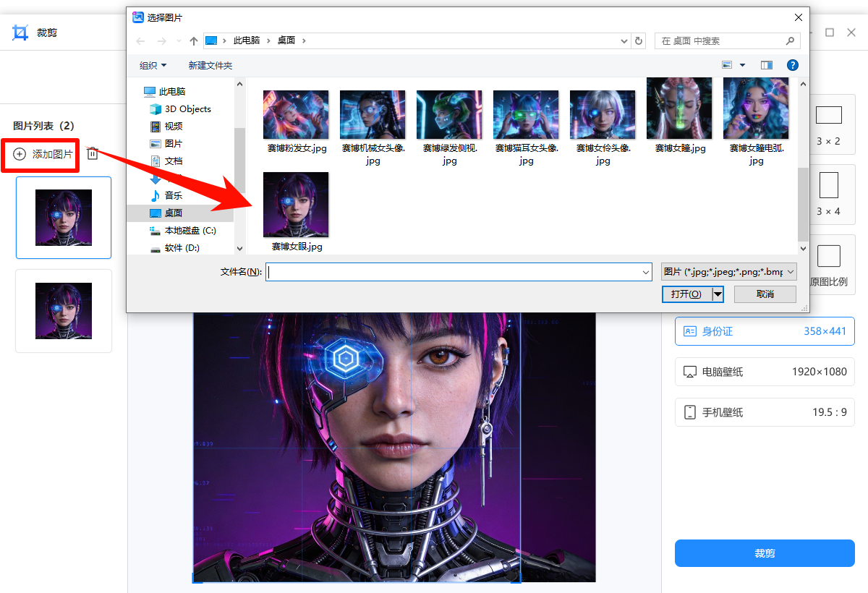This screenshot has width=868, height=593.
Task: Select the 3 × 4 crop ratio
Action: pyautogui.click(x=829, y=192)
